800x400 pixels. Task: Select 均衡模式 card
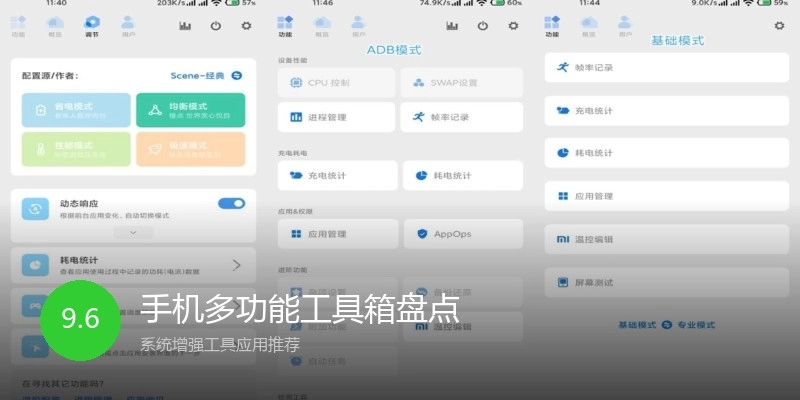tap(190, 110)
